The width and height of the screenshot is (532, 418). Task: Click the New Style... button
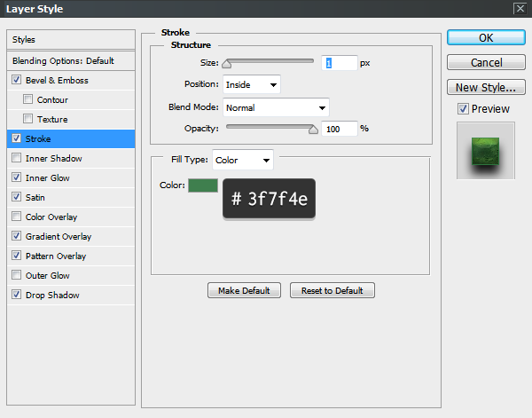point(486,87)
